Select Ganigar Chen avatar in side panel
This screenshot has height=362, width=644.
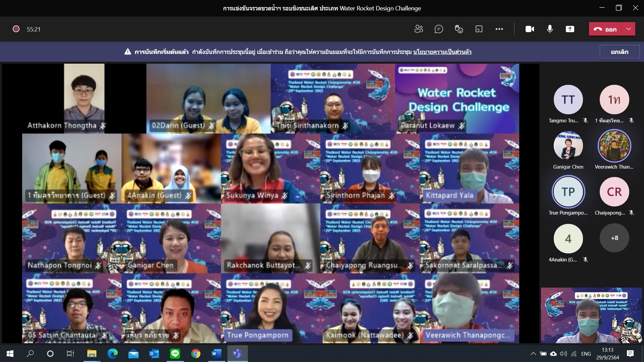pos(568,146)
